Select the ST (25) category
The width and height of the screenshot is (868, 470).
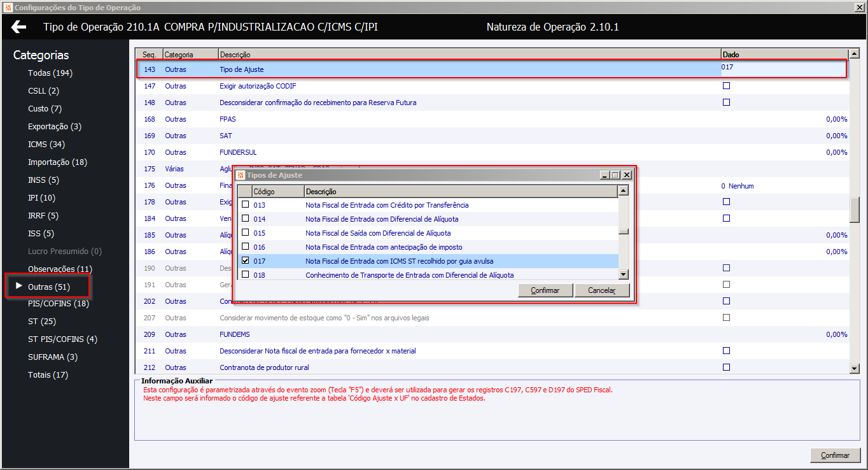pyautogui.click(x=42, y=322)
